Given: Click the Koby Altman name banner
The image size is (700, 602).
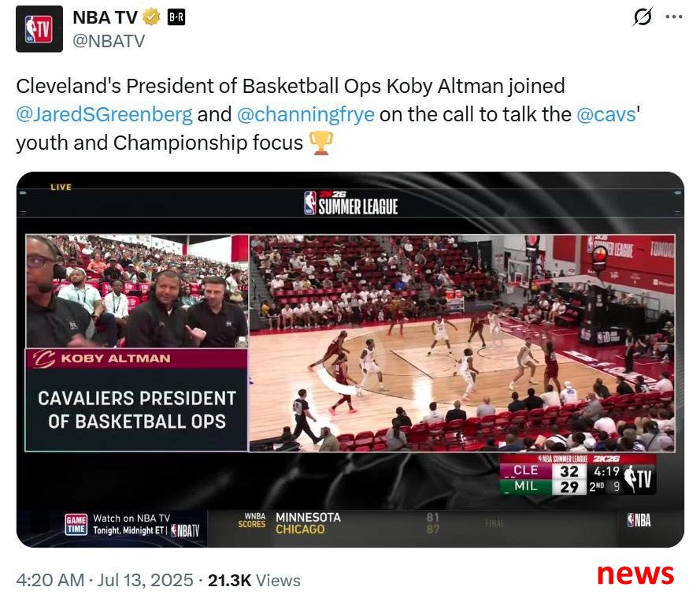Looking at the screenshot, I should point(136,359).
